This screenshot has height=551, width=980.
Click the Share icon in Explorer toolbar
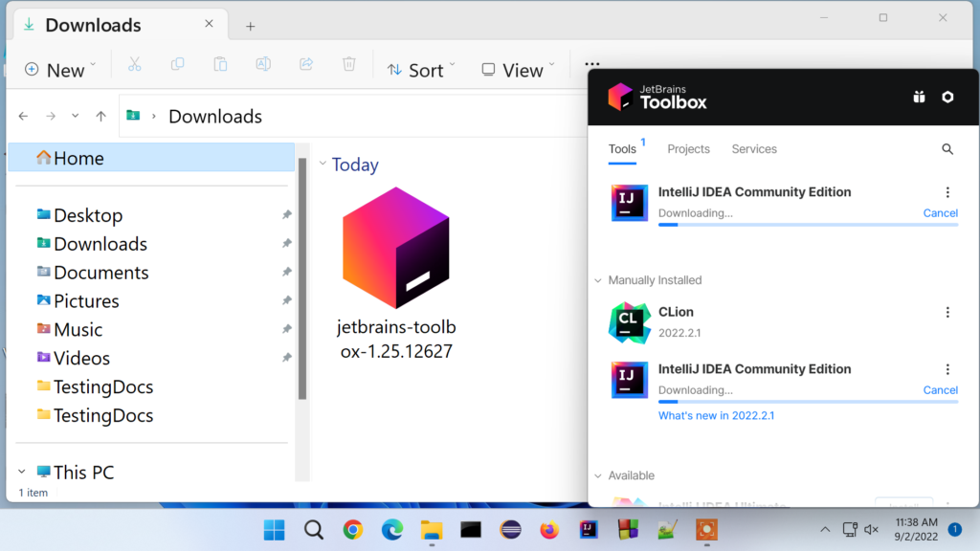[x=305, y=64]
